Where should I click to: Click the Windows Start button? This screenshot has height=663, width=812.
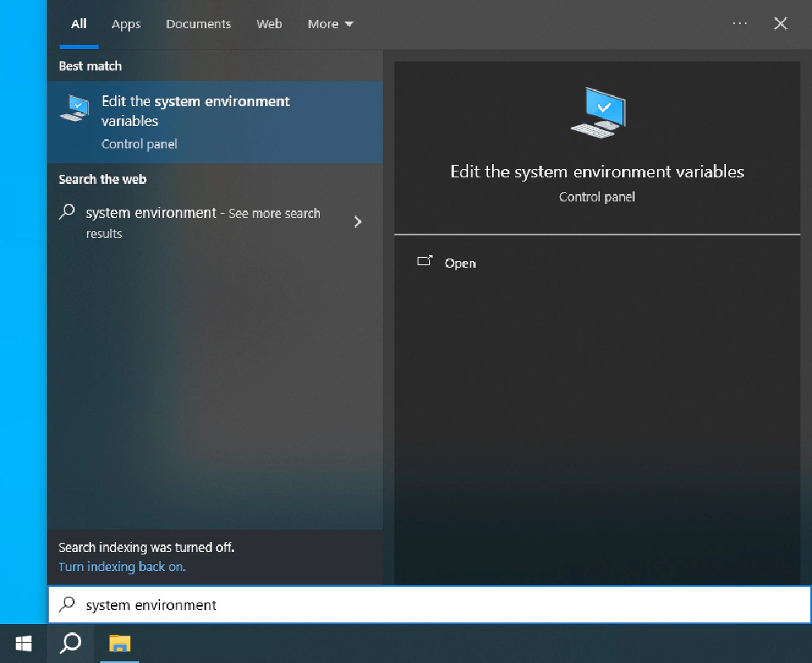coord(23,643)
